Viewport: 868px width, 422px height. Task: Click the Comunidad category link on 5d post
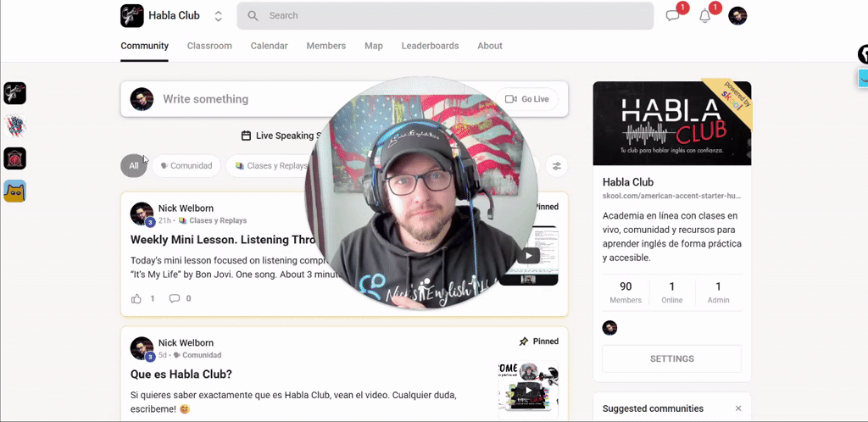(x=197, y=355)
